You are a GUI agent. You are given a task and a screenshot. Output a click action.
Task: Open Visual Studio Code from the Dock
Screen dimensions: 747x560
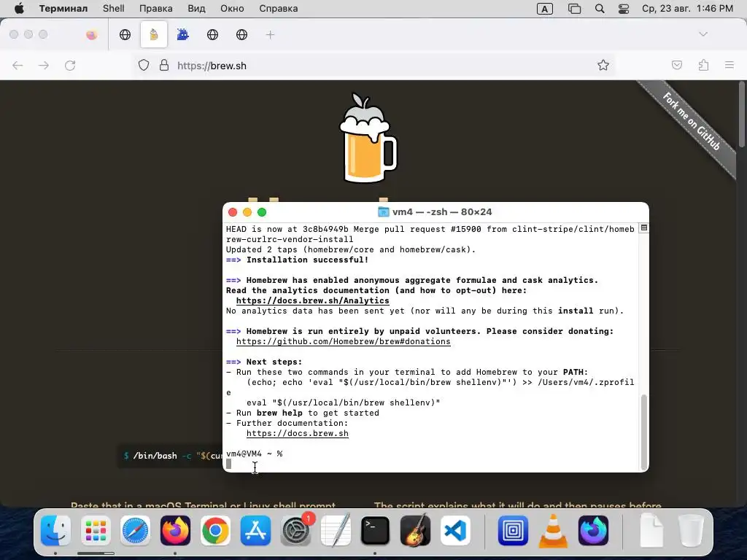click(x=455, y=531)
